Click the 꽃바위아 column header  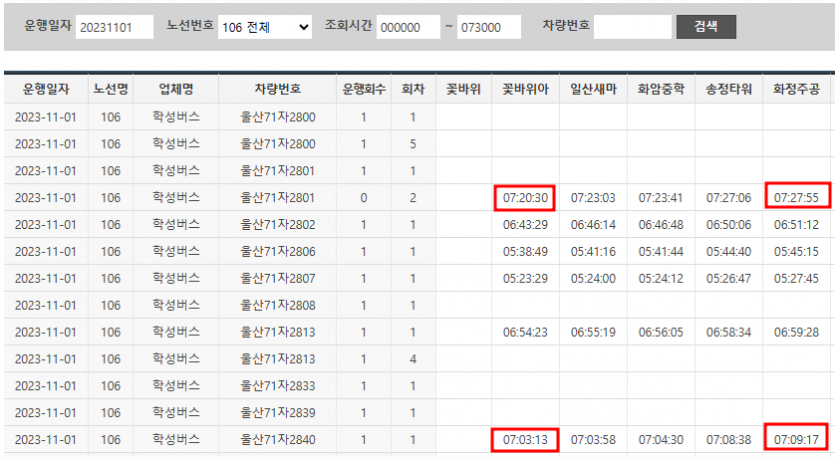point(524,90)
